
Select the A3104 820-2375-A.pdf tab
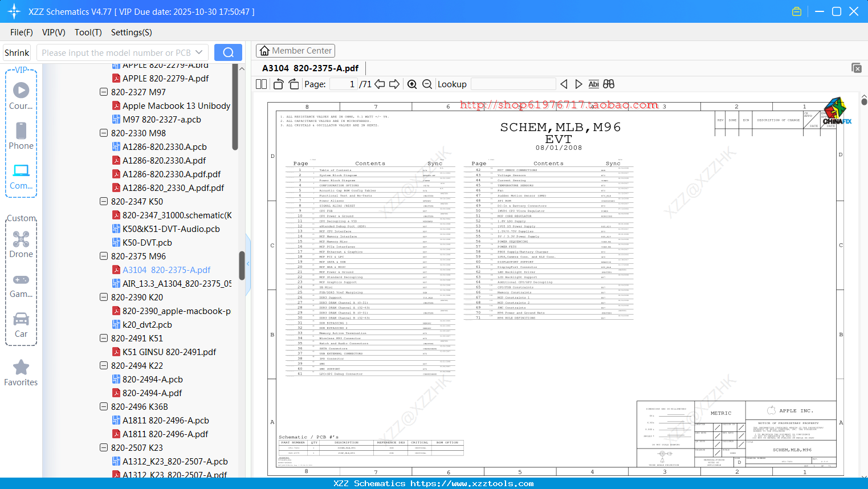311,68
